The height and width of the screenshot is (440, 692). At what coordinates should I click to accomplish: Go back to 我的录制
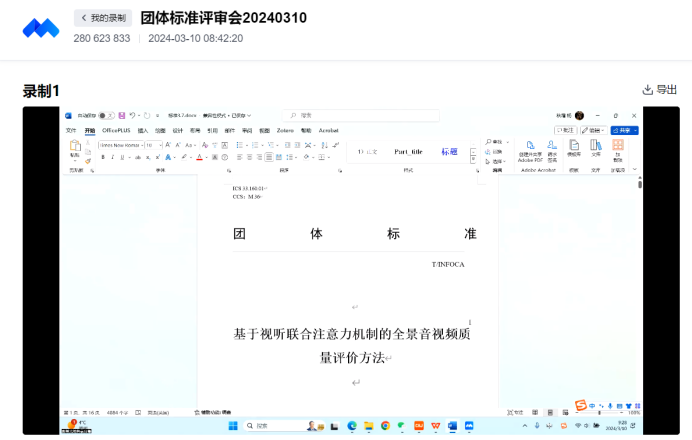[102, 18]
